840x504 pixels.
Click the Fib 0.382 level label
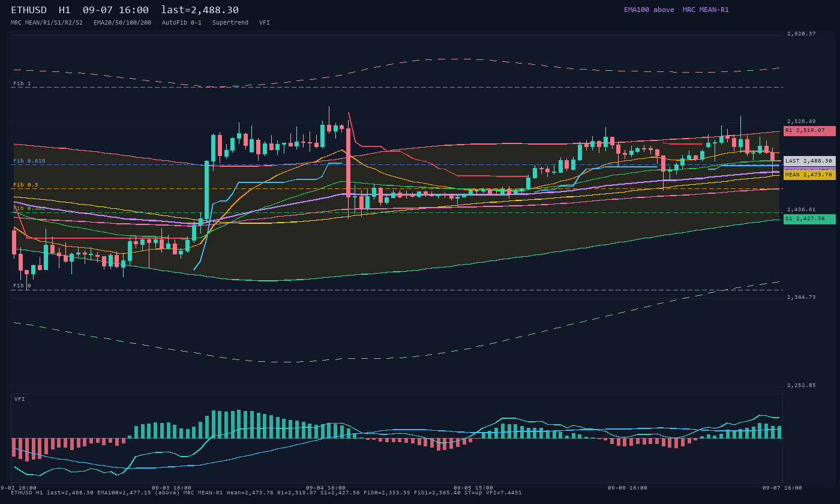pyautogui.click(x=29, y=208)
